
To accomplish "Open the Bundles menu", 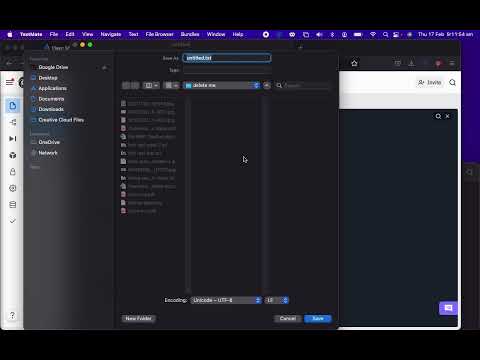I will click(x=190, y=34).
